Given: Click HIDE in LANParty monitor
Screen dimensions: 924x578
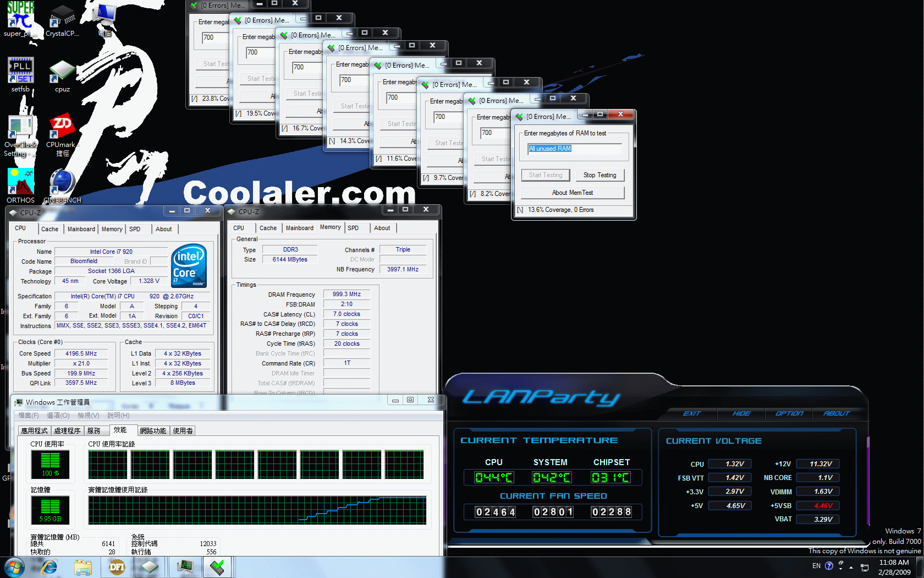Looking at the screenshot, I should (741, 413).
